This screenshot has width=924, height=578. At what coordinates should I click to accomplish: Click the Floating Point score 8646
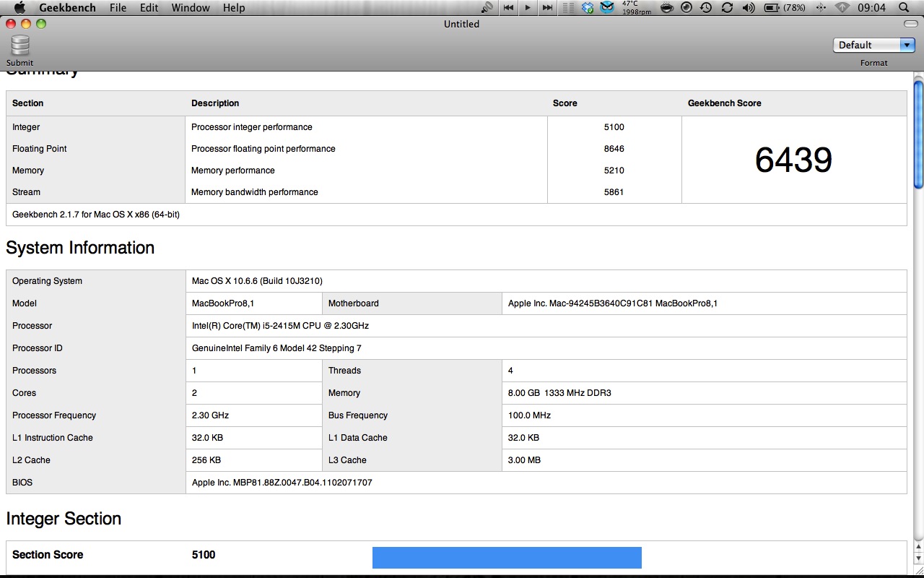coord(614,149)
